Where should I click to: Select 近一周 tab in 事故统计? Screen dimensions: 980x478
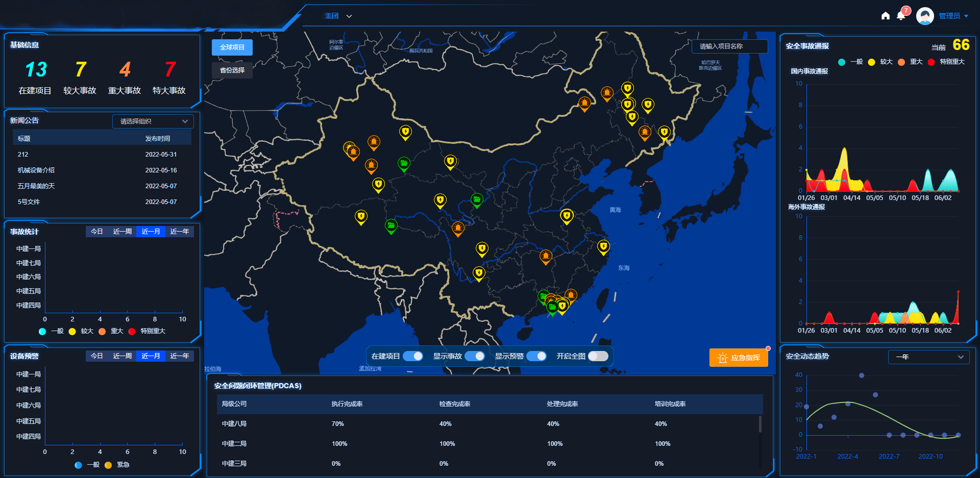(x=122, y=232)
